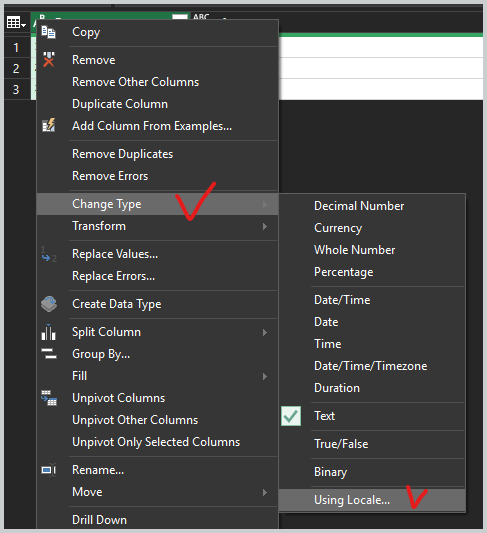Click the Create Data Type icon

click(x=49, y=304)
